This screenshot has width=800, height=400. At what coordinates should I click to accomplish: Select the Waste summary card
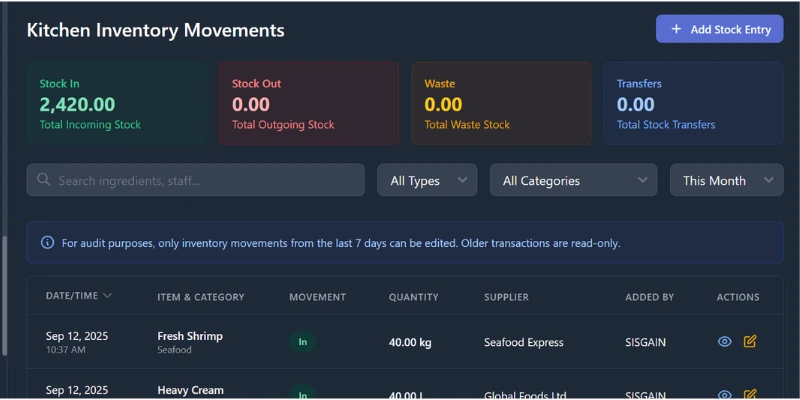[x=501, y=104]
